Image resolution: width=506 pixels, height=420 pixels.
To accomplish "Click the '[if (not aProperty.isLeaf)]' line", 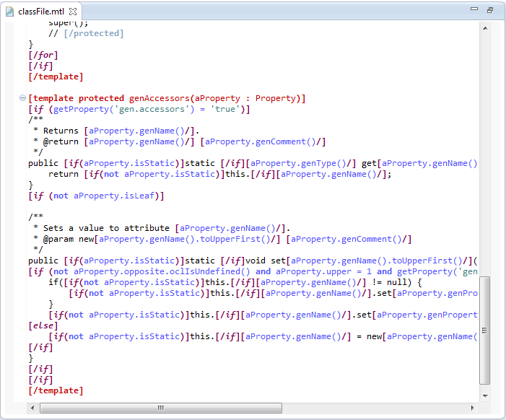I will click(97, 196).
